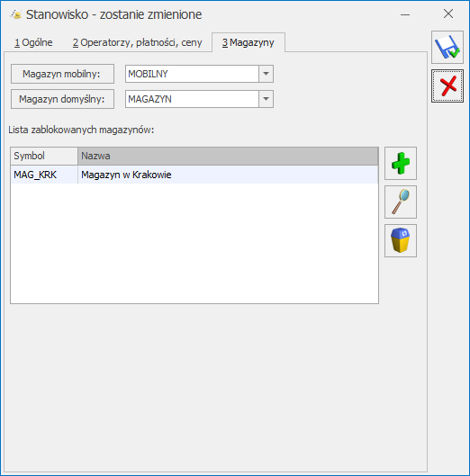
Task: Delete selected warehouse with trash bin icon
Action: (401, 241)
